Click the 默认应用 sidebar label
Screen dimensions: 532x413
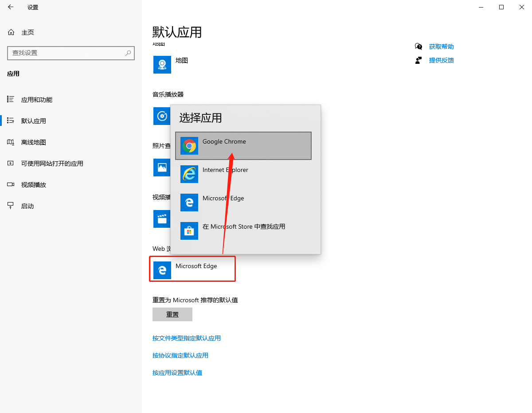tap(34, 121)
